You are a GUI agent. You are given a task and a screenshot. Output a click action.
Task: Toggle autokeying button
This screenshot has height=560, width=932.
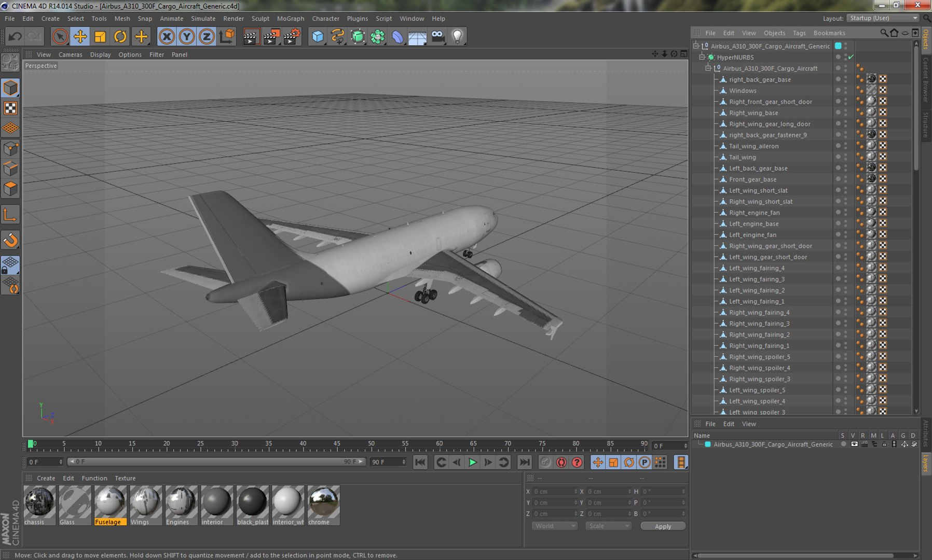[x=561, y=463]
